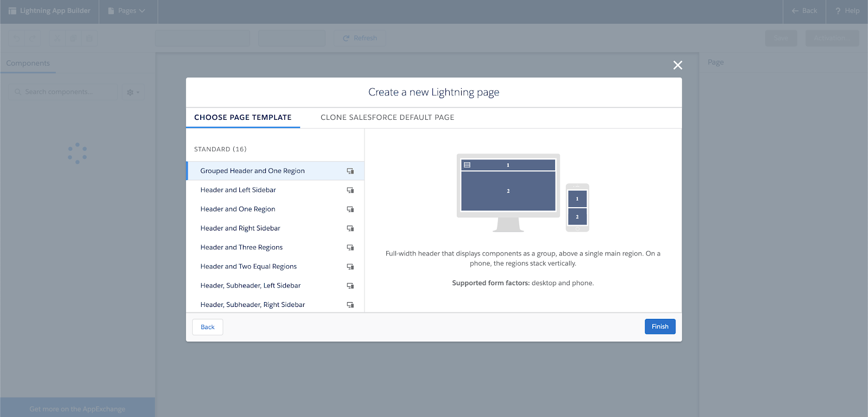Go Back in the dialog footer
Screen dimensions: 868x417
[x=207, y=327]
